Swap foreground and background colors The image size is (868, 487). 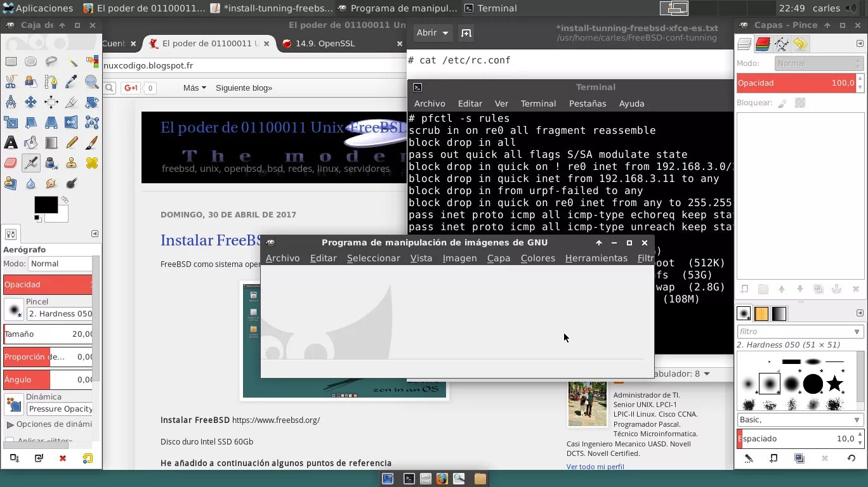pyautogui.click(x=65, y=200)
